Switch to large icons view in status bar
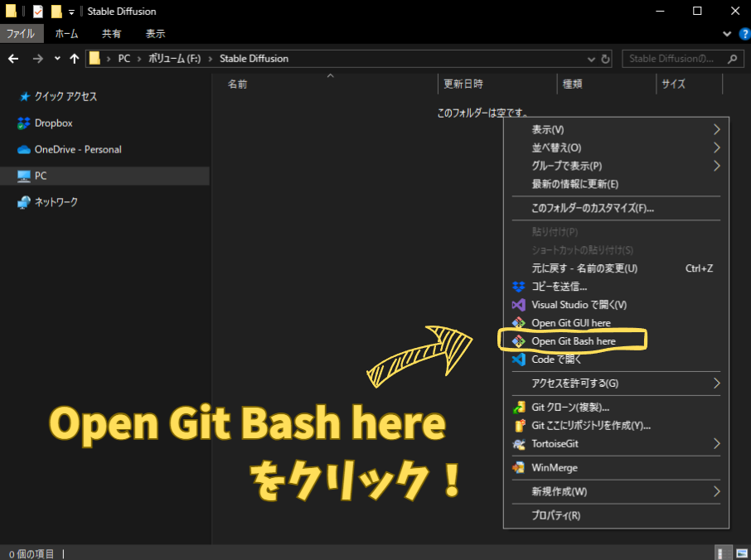This screenshot has height=560, width=751. [740, 553]
